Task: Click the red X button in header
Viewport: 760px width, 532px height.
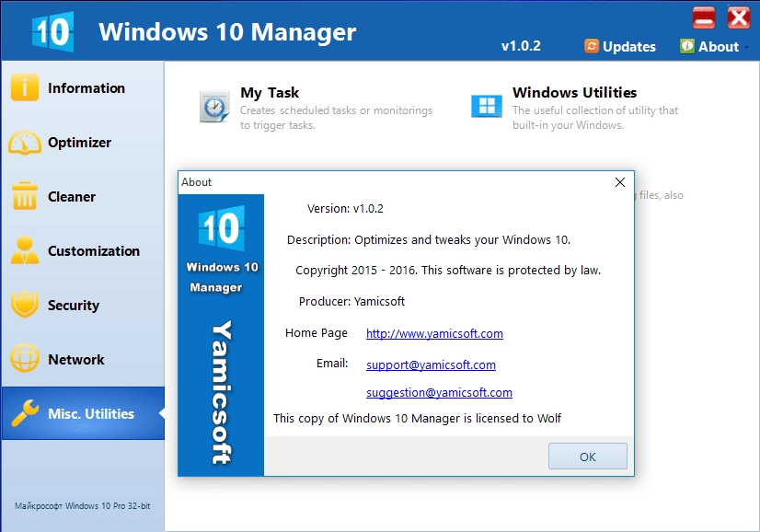Action: 738,17
